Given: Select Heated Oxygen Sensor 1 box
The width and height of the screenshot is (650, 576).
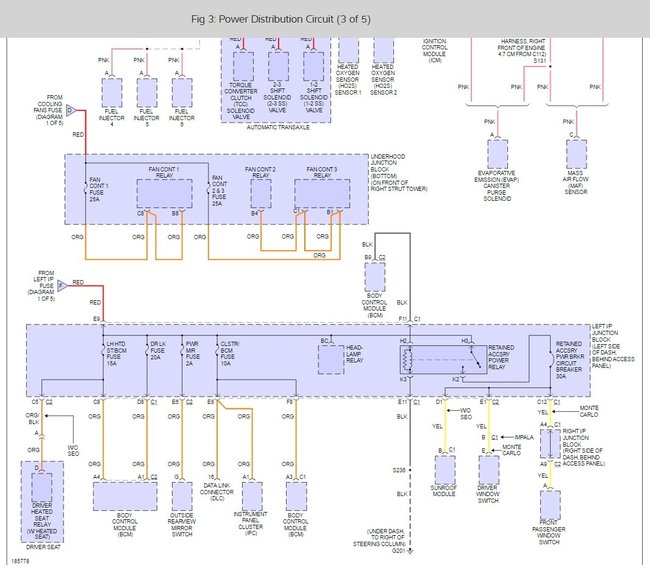Looking at the screenshot, I should pyautogui.click(x=349, y=50).
